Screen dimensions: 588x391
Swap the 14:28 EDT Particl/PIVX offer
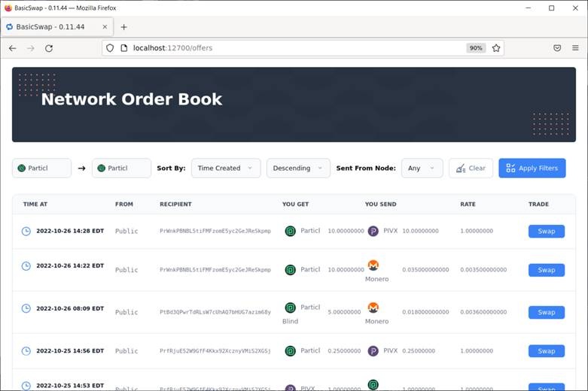pyautogui.click(x=547, y=232)
